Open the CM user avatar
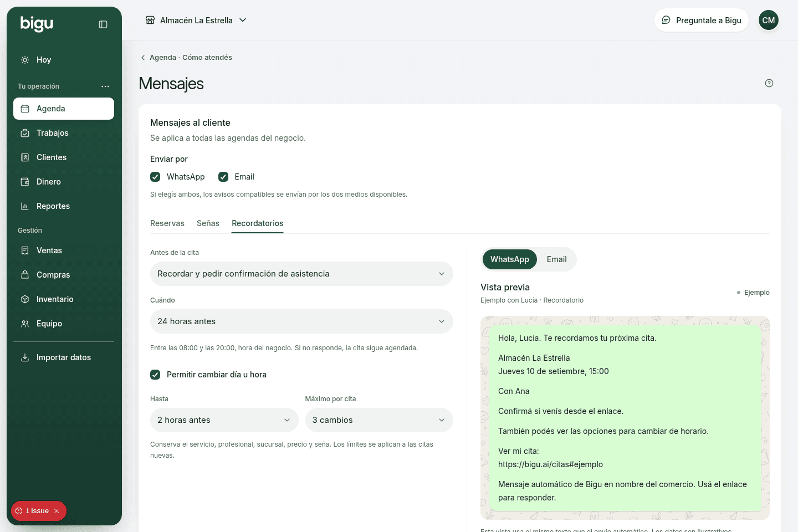 tap(769, 21)
